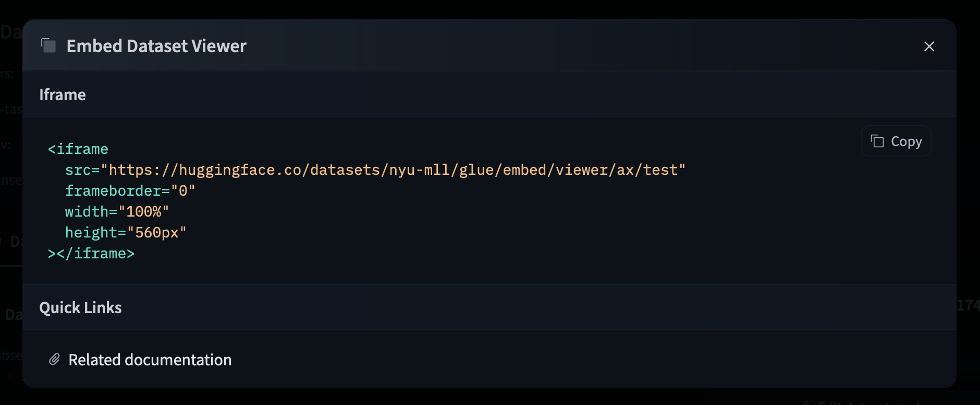Screen dimensions: 980x405
Task: Click the paperclip icon beside Related documentation
Action: (55, 360)
